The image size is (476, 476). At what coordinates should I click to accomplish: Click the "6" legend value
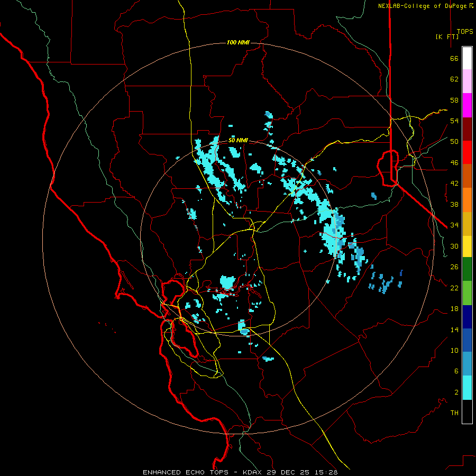click(x=456, y=371)
